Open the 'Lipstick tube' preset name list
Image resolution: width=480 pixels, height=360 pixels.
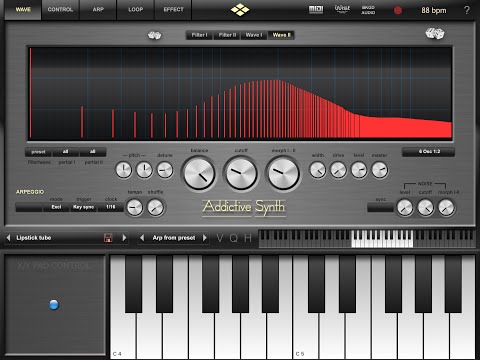click(x=57, y=238)
